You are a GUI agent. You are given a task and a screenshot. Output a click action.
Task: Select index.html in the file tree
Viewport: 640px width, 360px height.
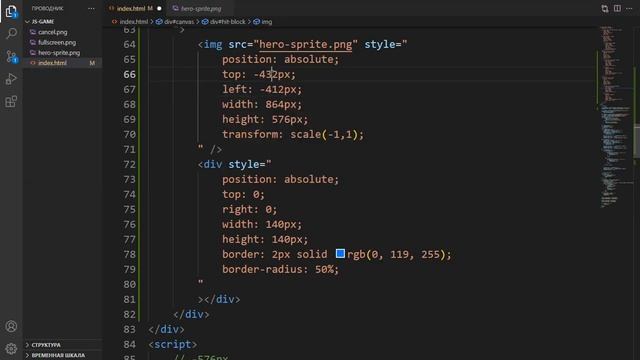52,63
